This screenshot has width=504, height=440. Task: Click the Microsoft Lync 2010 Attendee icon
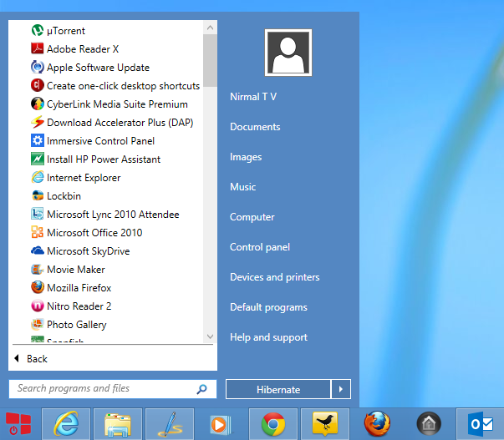[38, 215]
